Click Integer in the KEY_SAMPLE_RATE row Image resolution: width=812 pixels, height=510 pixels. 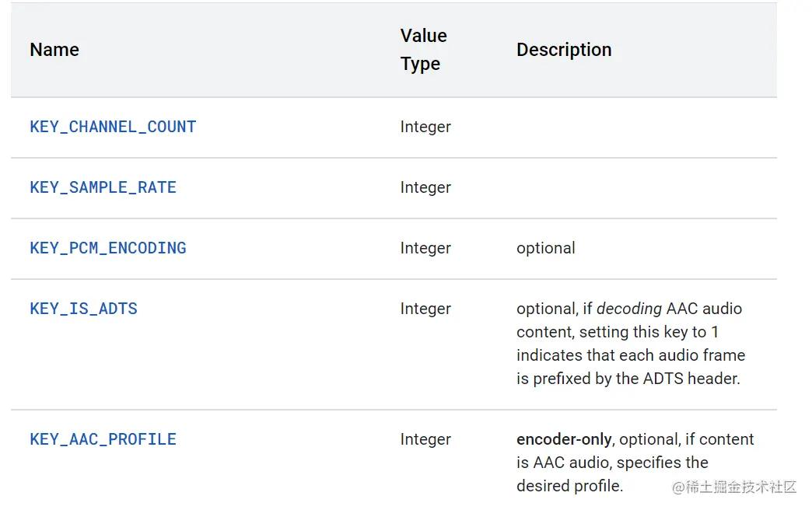coord(425,187)
